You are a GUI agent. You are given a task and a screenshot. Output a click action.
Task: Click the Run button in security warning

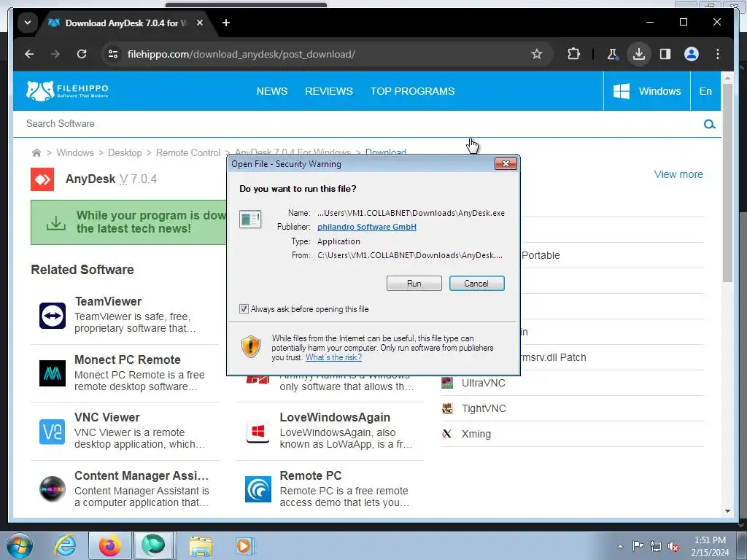[x=414, y=284]
